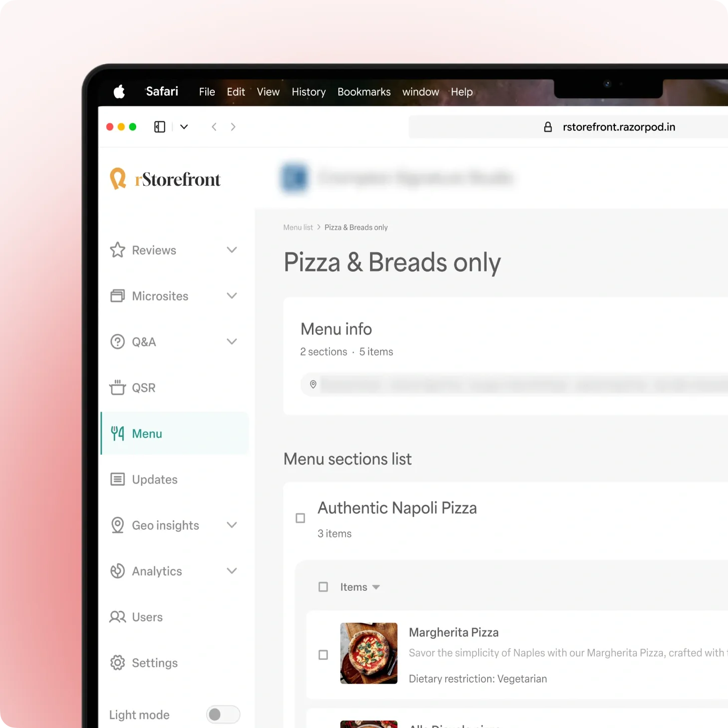Click the address bar lock icon
Screen dimensions: 728x728
[x=548, y=127]
